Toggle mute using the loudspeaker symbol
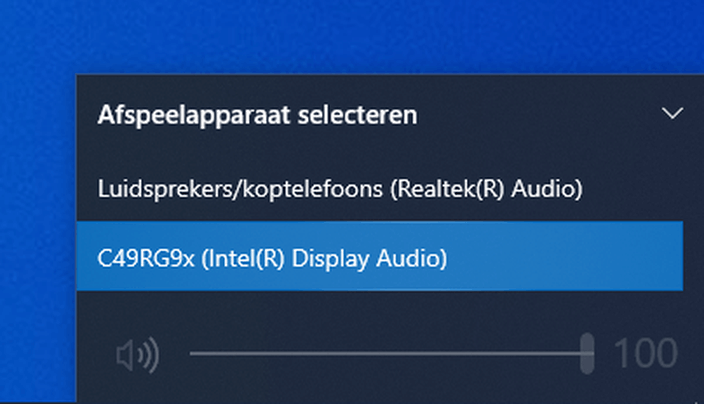 pos(128,354)
